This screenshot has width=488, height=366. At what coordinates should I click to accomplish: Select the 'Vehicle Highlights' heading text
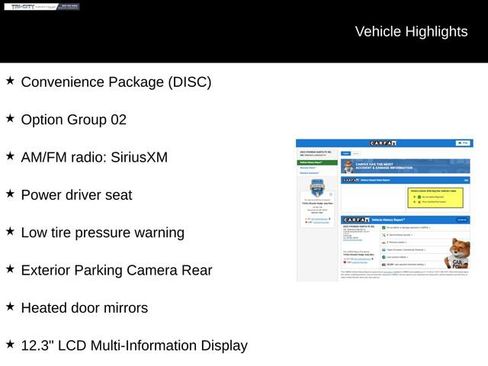[x=411, y=32]
